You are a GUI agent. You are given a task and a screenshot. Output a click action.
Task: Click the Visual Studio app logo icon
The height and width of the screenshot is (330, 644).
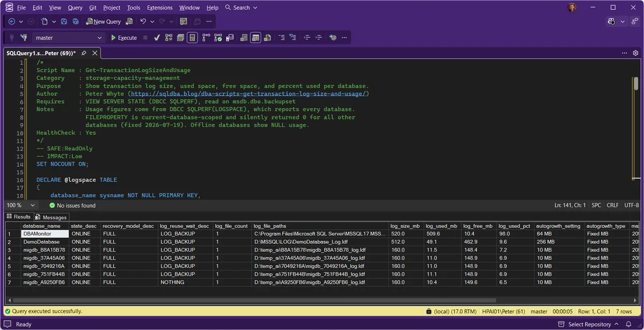pyautogui.click(x=8, y=8)
